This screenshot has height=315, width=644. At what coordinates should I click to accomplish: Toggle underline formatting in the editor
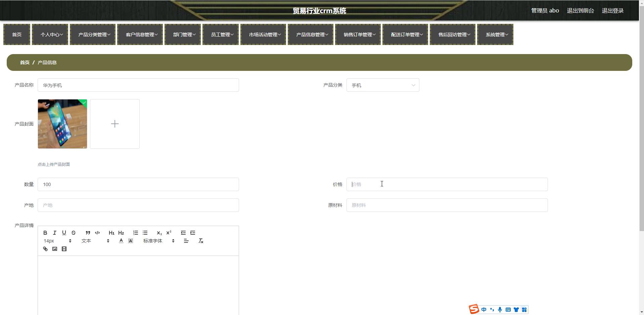(x=64, y=233)
